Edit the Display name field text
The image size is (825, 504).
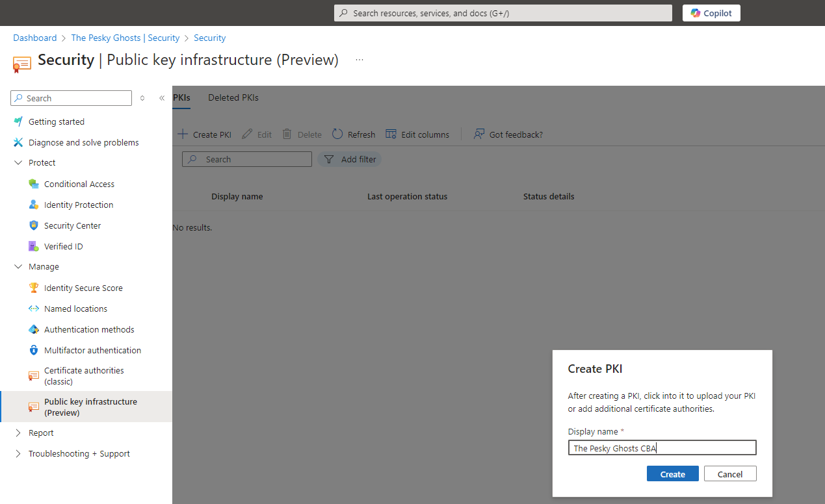point(662,447)
